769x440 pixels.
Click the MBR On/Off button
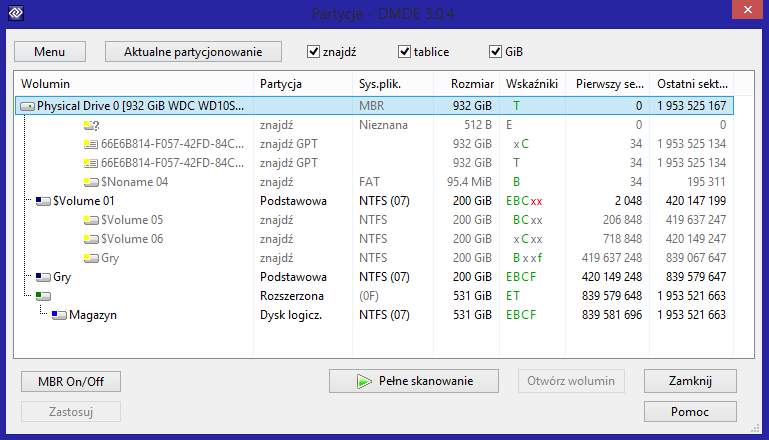pyautogui.click(x=71, y=382)
